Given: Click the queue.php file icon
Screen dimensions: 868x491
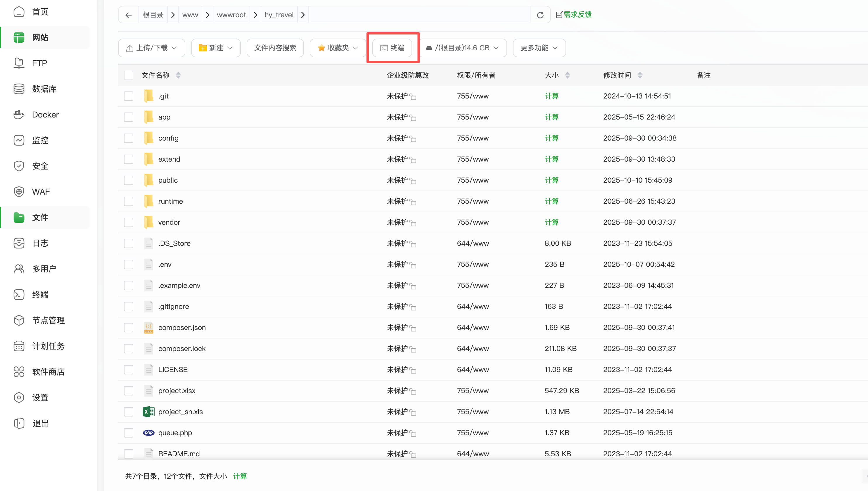Looking at the screenshot, I should pyautogui.click(x=148, y=433).
